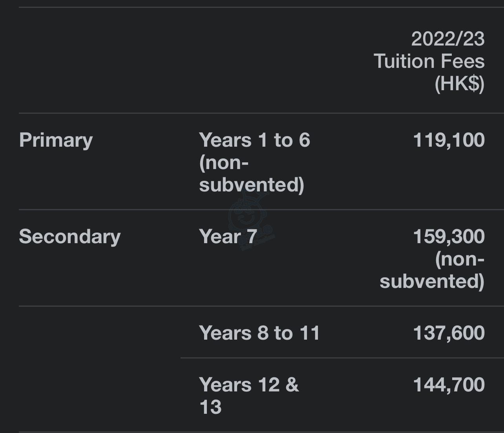Click the (HK$) currency label
504x433 pixels.
click(x=460, y=84)
